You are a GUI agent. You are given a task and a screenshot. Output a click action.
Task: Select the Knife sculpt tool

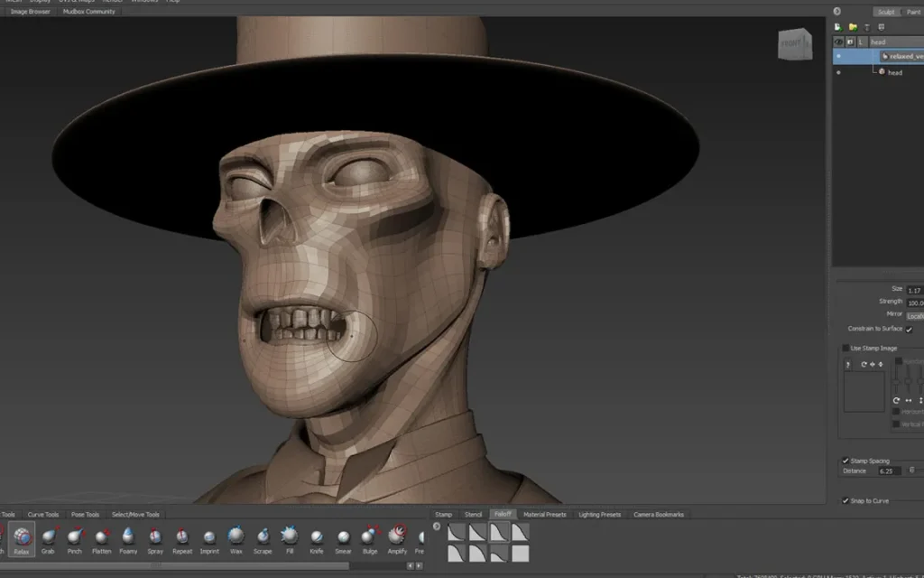317,539
